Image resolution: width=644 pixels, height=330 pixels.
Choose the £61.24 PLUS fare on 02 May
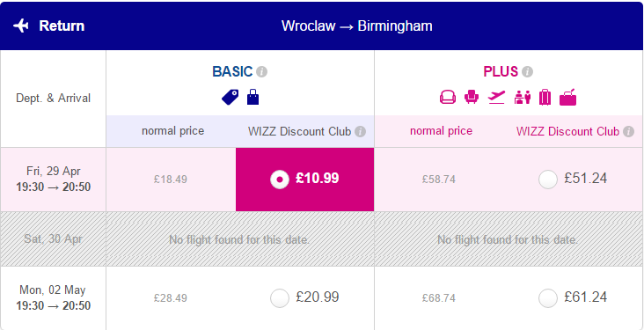pyautogui.click(x=548, y=298)
